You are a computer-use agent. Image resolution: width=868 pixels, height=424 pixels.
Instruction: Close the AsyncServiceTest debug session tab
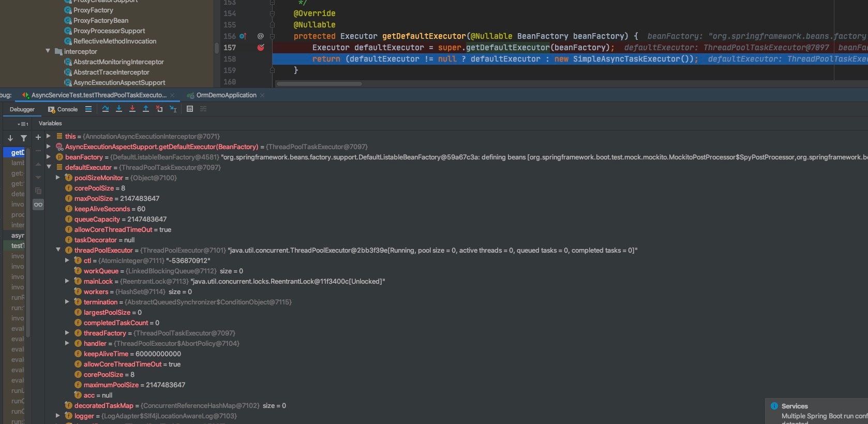point(173,95)
